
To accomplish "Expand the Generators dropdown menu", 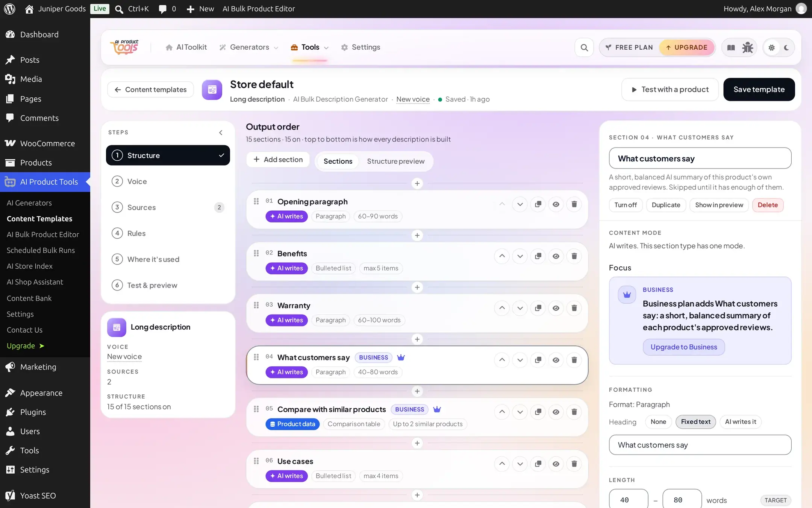I will pos(249,47).
